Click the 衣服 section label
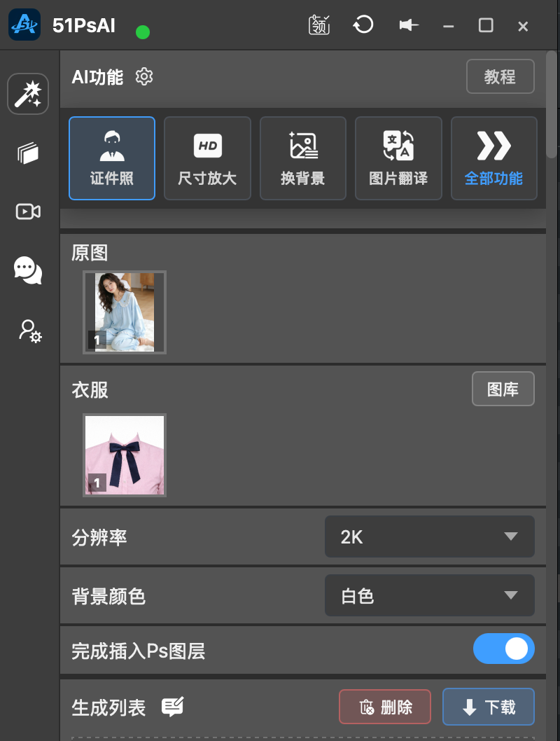Screen dimensions: 560x741 [x=90, y=390]
